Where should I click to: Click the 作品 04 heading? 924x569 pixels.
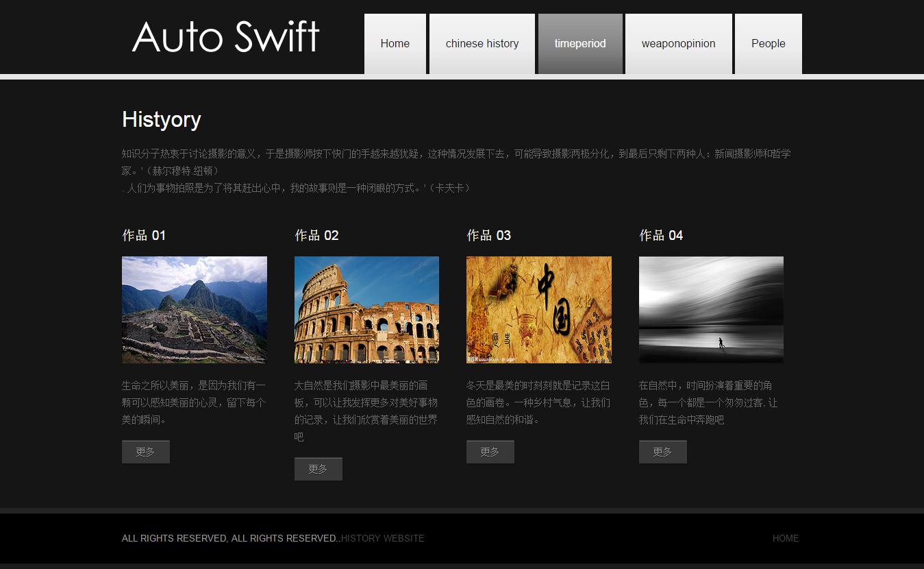coord(661,236)
